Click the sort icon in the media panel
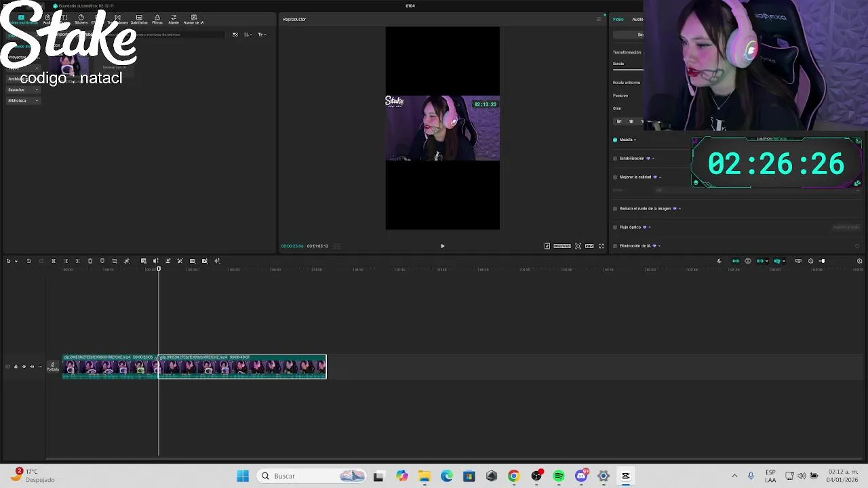Screen dimensions: 868x488 coord(248,35)
